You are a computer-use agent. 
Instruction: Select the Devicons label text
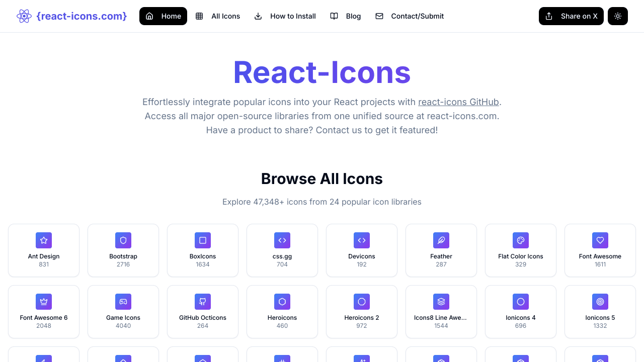[x=362, y=256]
